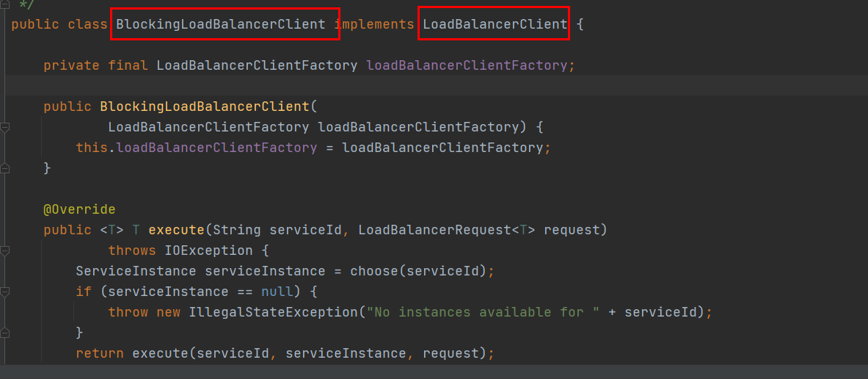Click the @Override annotation
The height and width of the screenshot is (379, 868).
80,209
